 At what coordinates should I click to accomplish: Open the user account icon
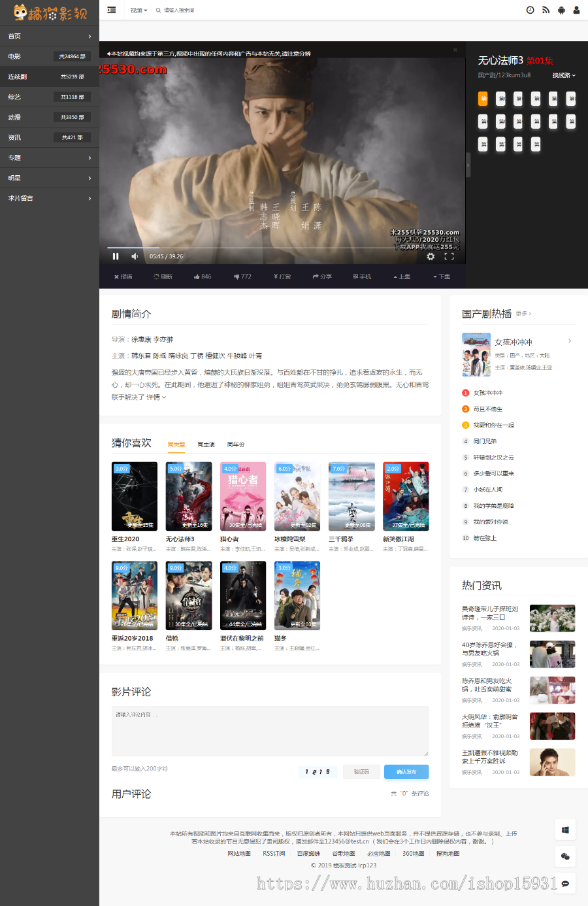576,10
